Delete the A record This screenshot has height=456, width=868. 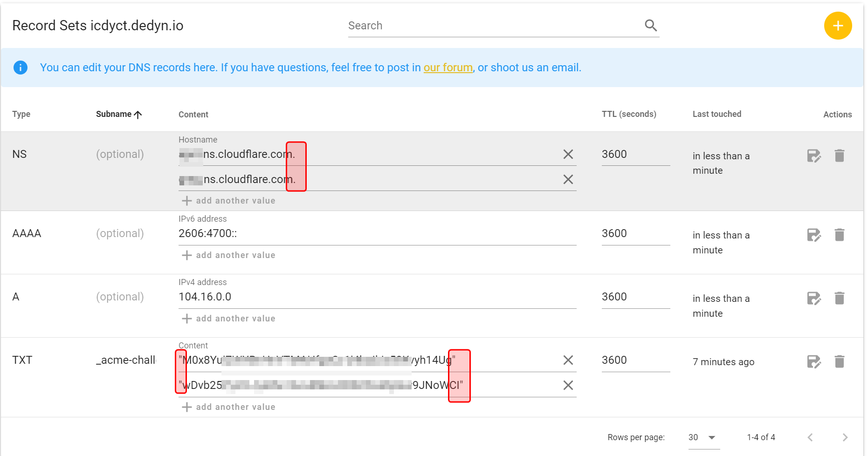(x=839, y=298)
